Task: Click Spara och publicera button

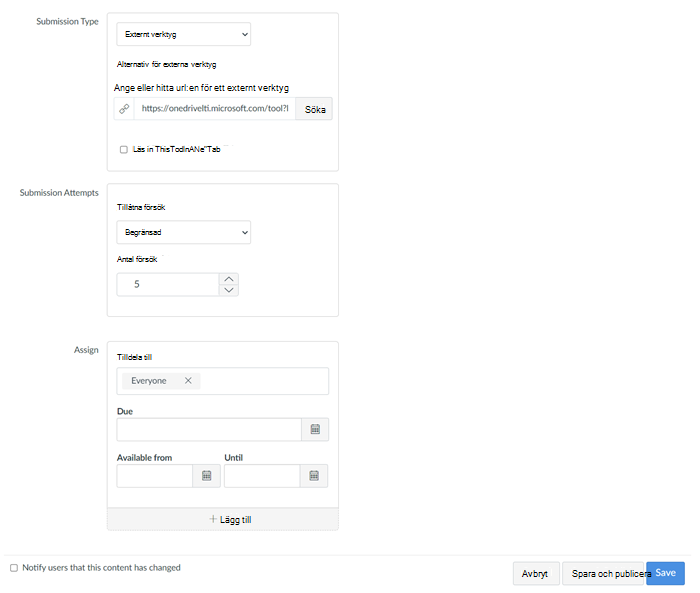Action: coord(604,574)
